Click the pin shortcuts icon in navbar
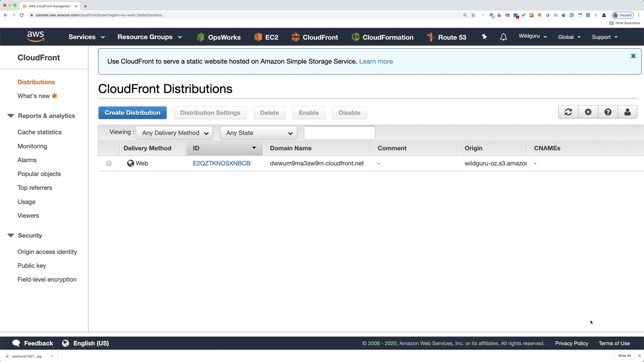 (x=484, y=37)
